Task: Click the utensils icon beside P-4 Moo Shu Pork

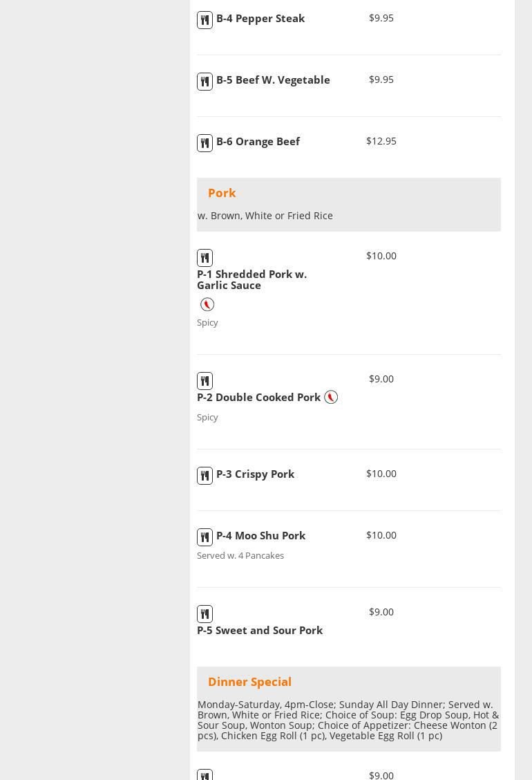Action: point(205,537)
